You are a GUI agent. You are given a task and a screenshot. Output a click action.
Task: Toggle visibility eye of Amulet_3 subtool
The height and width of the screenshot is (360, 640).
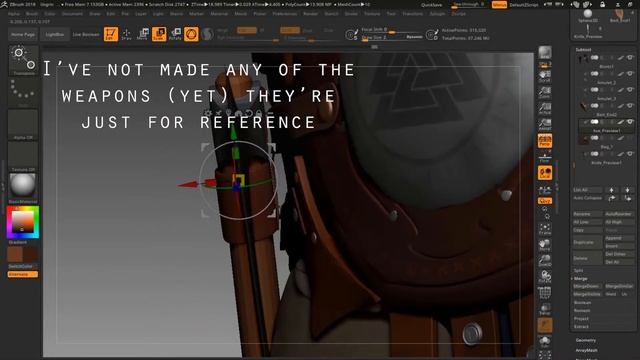(630, 90)
